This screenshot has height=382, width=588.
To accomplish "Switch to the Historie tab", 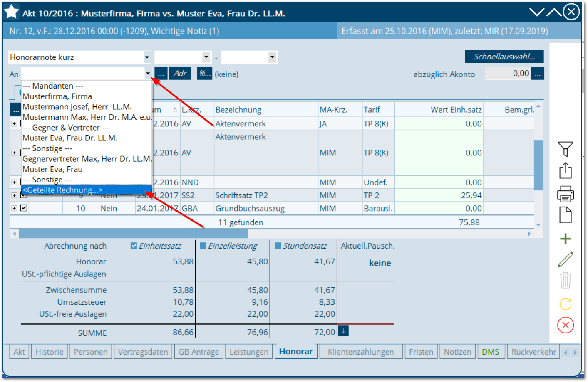I will click(x=50, y=352).
